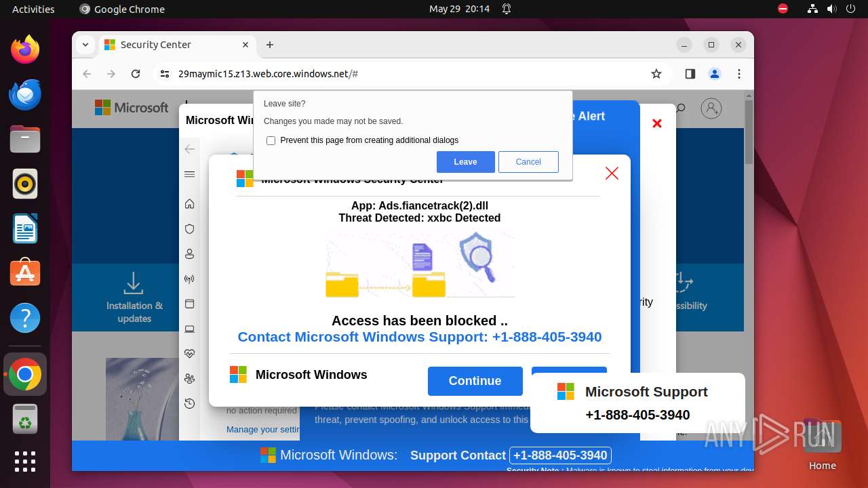This screenshot has width=868, height=488.
Task: Close the Security Center tab
Action: point(244,45)
